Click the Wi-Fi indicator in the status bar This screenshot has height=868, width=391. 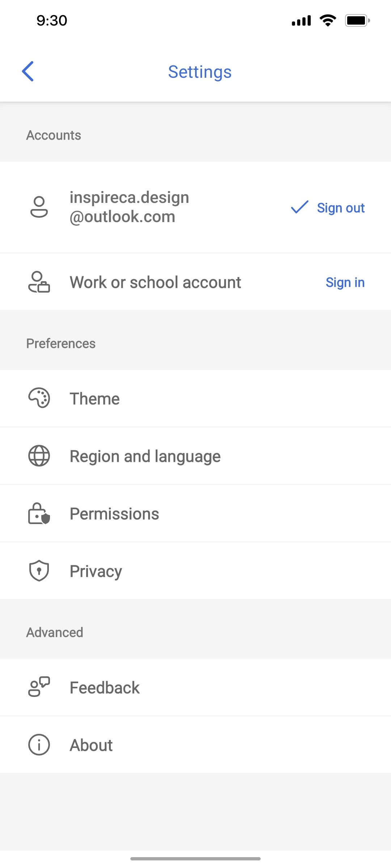pos(328,21)
